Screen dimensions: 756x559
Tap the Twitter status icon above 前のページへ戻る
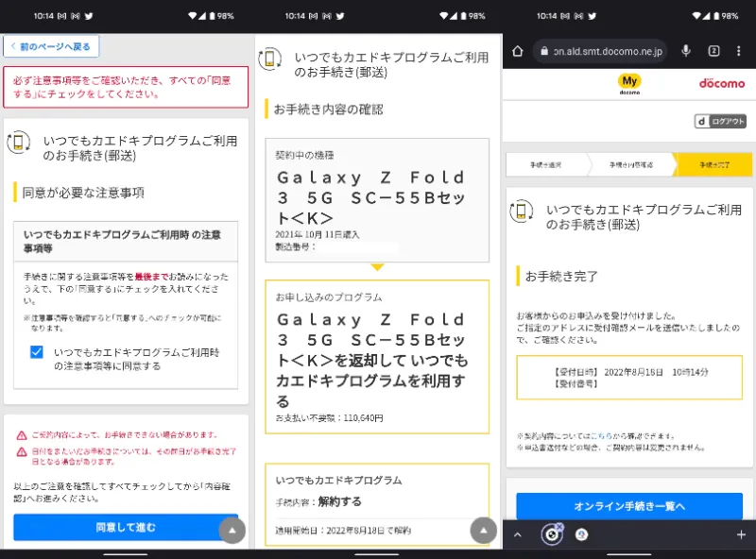[89, 16]
